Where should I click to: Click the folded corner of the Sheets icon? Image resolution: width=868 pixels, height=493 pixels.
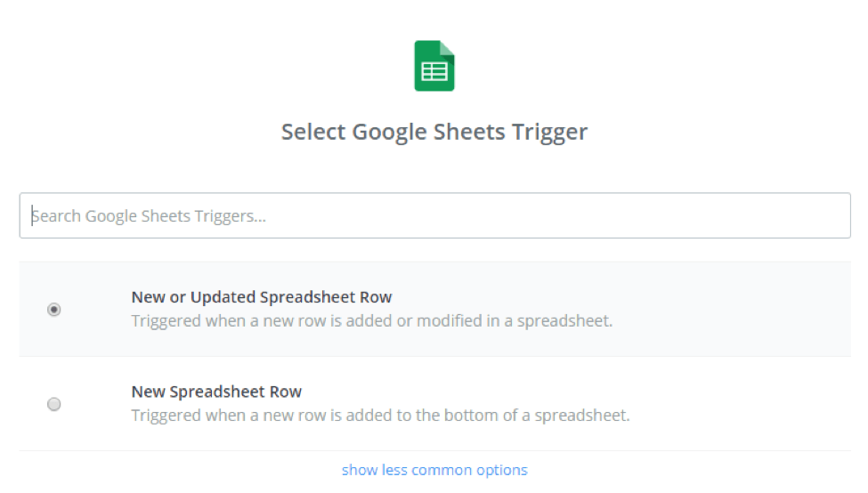447,48
